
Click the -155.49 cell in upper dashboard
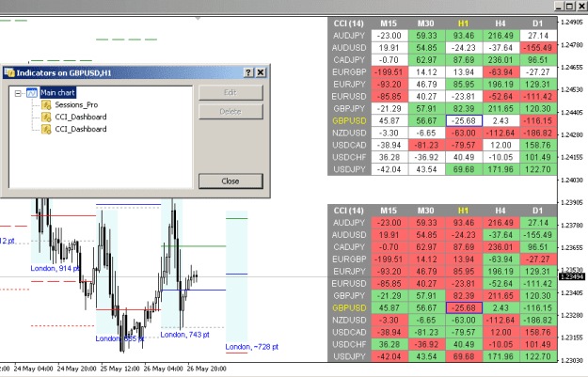coord(538,48)
